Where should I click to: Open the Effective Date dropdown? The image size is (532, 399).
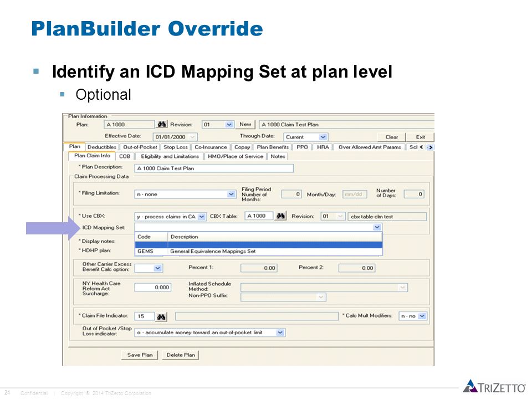[192, 137]
